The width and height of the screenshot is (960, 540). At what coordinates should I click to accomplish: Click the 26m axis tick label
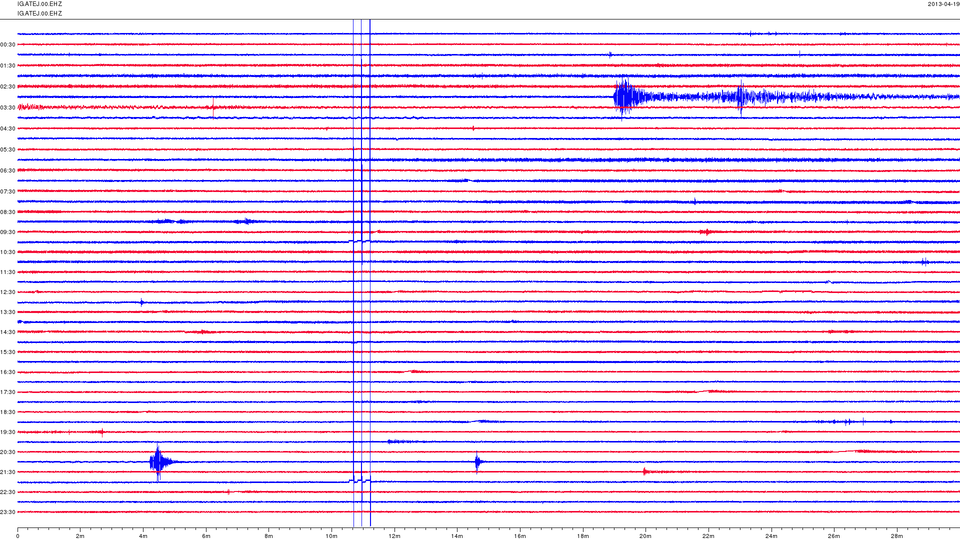coord(834,536)
